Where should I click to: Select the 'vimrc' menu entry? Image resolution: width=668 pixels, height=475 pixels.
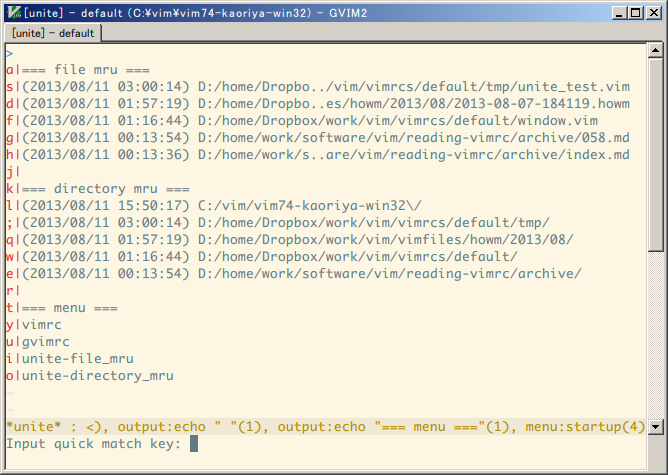pyautogui.click(x=42, y=325)
